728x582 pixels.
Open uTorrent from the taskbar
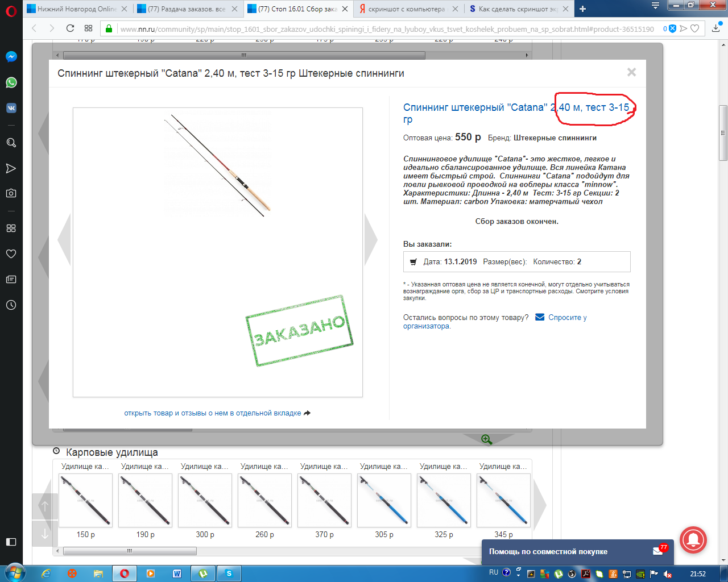tap(203, 573)
